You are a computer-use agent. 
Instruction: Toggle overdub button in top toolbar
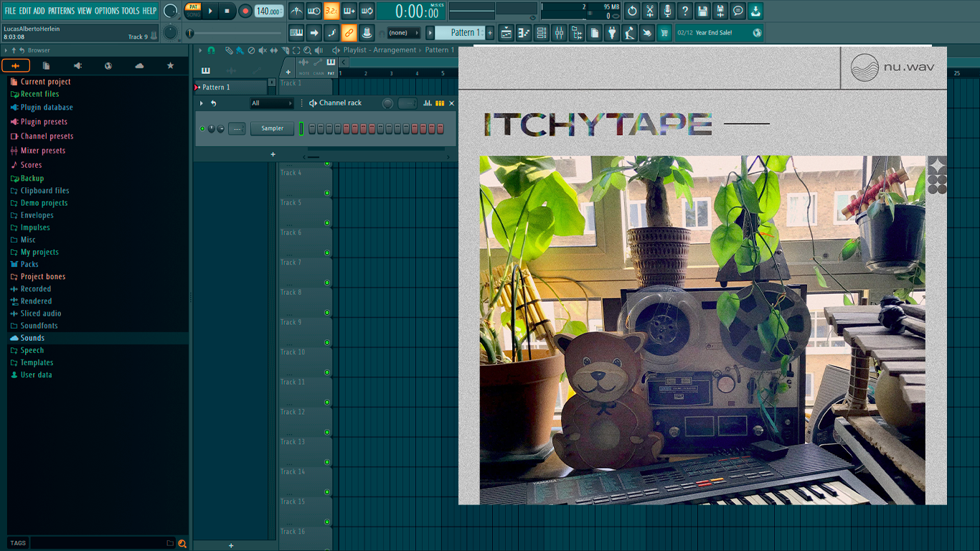pyautogui.click(x=349, y=11)
